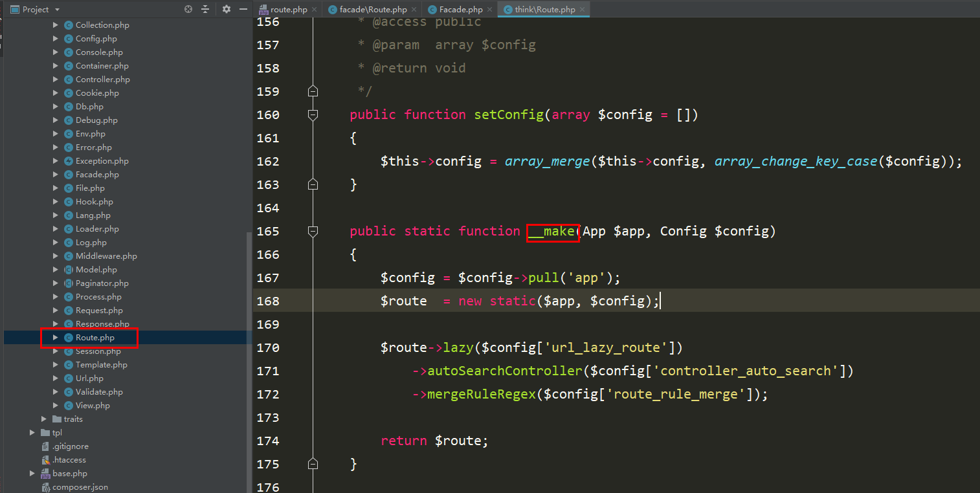Hide the Project panel with minus icon
The image size is (980, 493).
click(243, 9)
